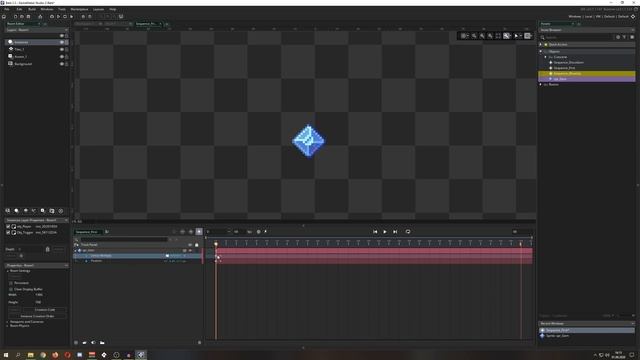Toggle loop playback button in sequence editor
This screenshot has width=640, height=360.
point(408,231)
